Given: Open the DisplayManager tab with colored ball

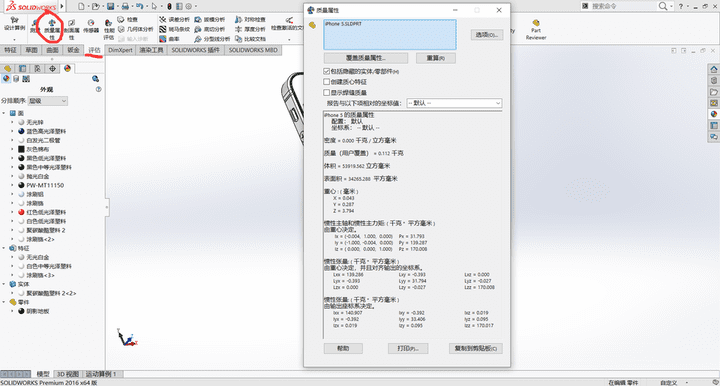Looking at the screenshot, I should click(68, 68).
